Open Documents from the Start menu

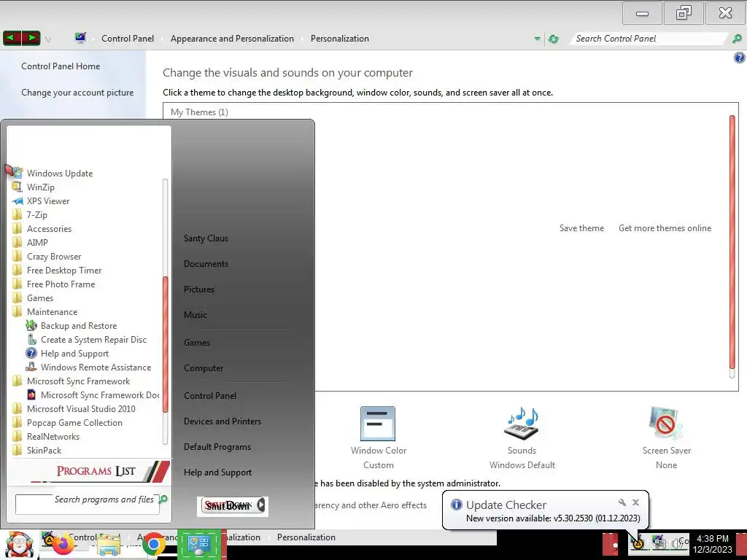tap(206, 264)
